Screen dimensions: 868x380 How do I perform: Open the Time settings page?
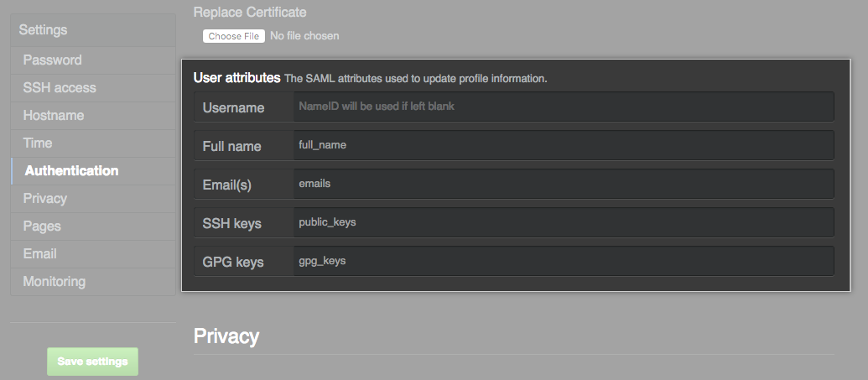click(38, 143)
